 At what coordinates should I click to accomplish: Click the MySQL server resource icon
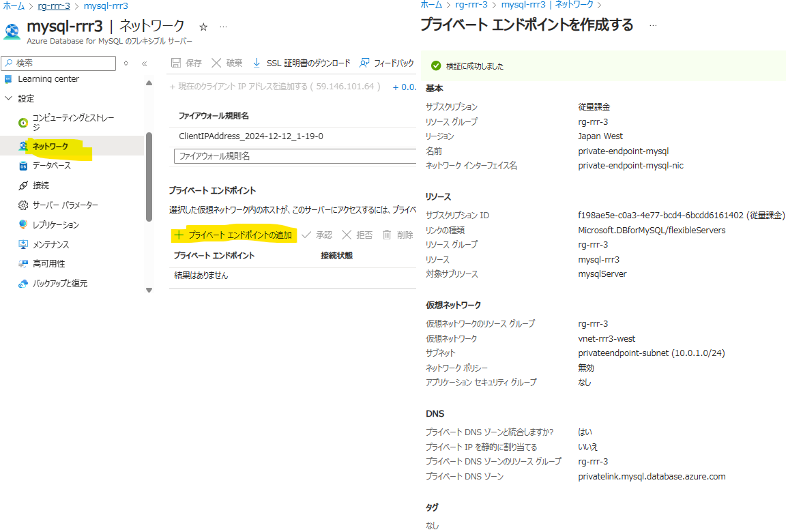[12, 31]
